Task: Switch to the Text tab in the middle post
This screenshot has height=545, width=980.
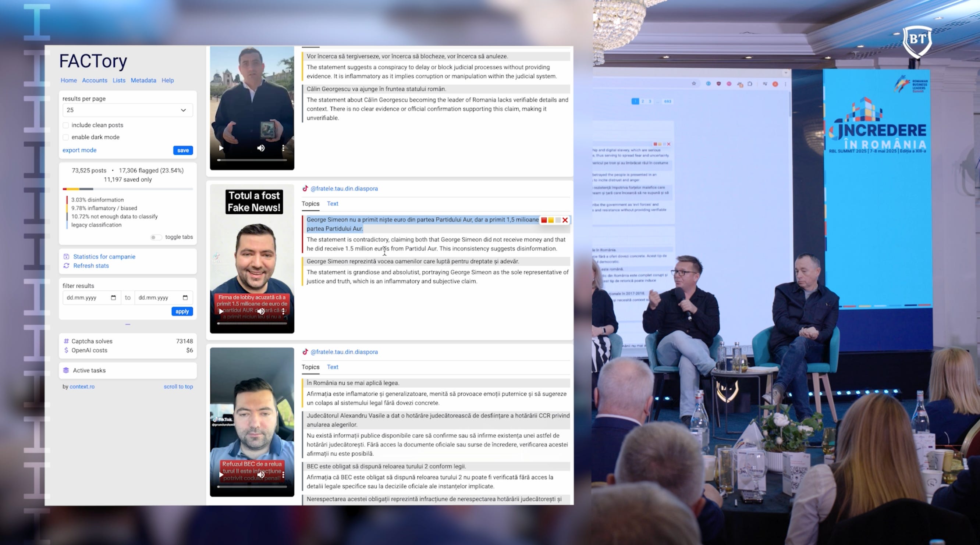Action: tap(332, 203)
